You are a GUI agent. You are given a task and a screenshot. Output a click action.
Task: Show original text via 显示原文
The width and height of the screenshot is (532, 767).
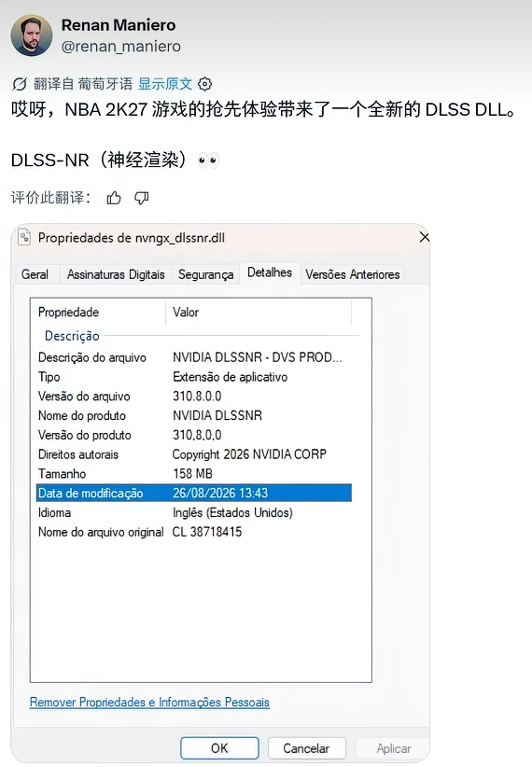(x=165, y=84)
